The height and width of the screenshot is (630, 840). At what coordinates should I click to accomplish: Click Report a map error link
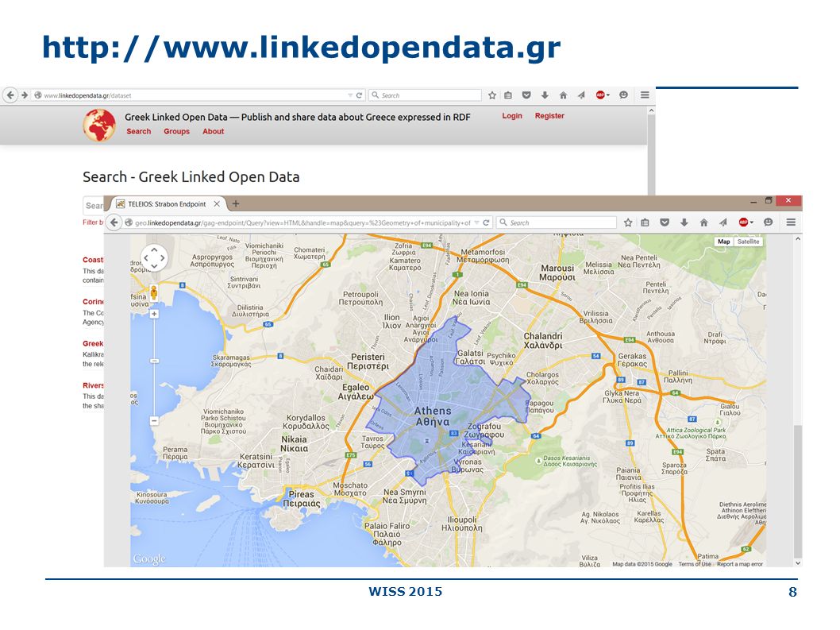[740, 564]
